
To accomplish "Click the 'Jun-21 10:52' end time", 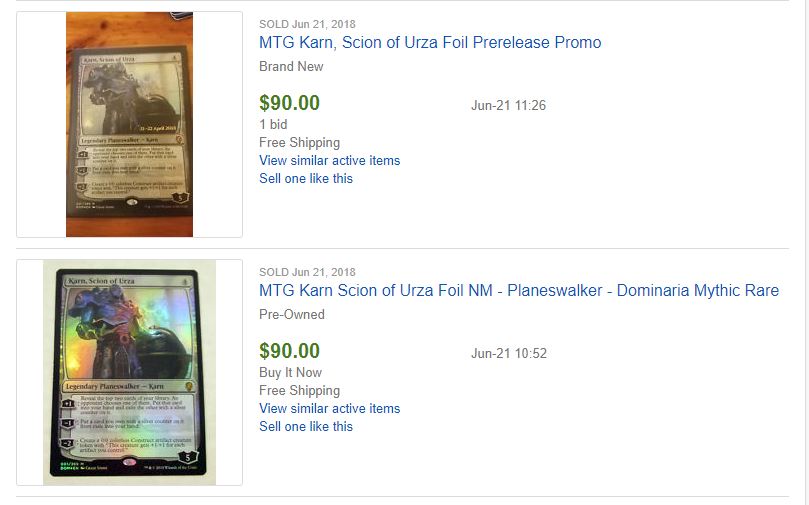I will [509, 353].
